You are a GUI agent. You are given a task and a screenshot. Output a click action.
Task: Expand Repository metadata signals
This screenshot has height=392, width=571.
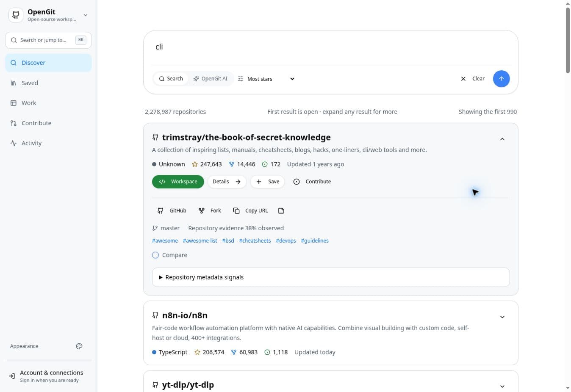click(331, 277)
